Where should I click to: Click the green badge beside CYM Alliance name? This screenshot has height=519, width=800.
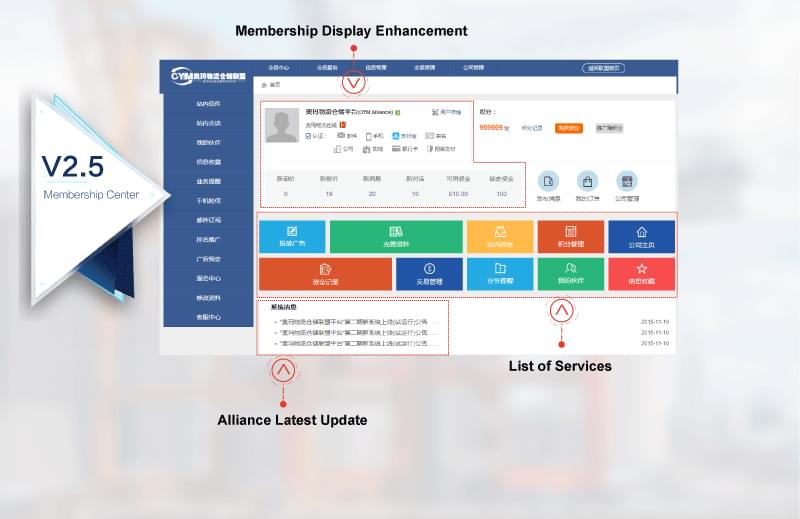(x=397, y=112)
